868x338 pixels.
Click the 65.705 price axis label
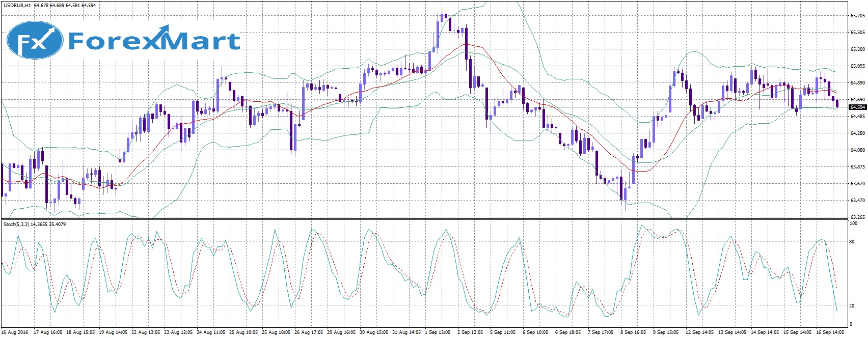click(857, 16)
